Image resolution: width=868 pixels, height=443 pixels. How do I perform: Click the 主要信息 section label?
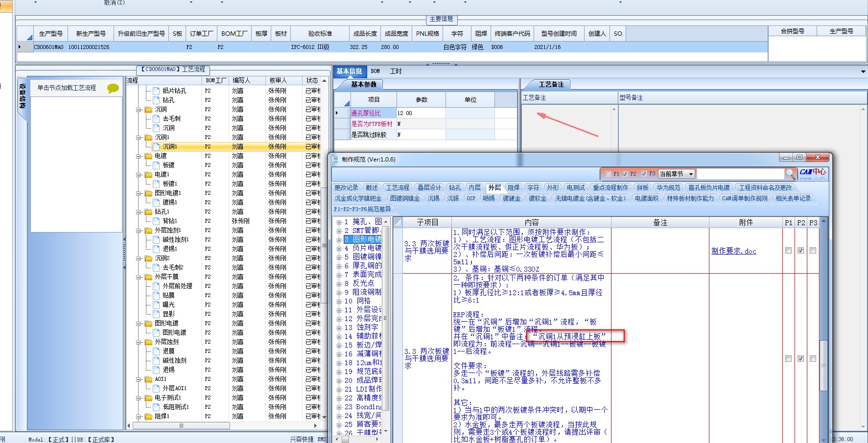pyautogui.click(x=441, y=19)
